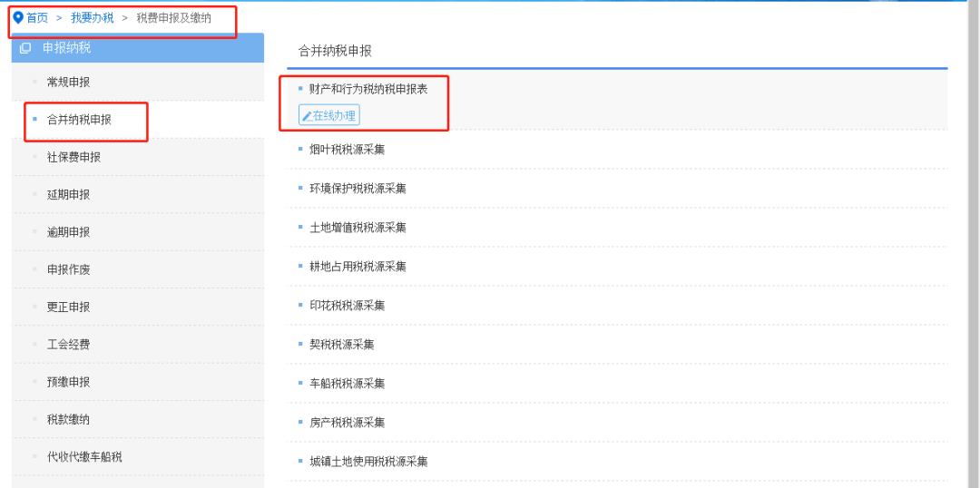The image size is (980, 488).
Task: Open 财产和行为税纳税申报表 entry
Action: tap(368, 89)
